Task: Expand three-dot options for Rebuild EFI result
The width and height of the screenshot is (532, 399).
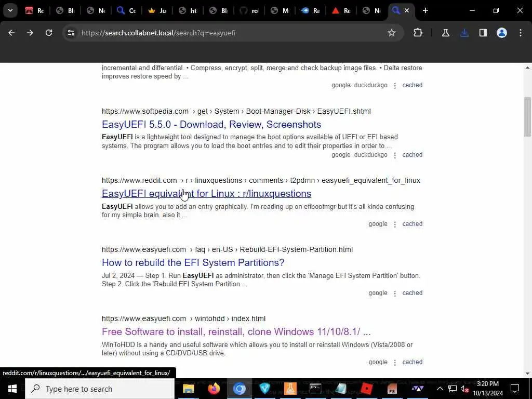Action: tap(395, 293)
